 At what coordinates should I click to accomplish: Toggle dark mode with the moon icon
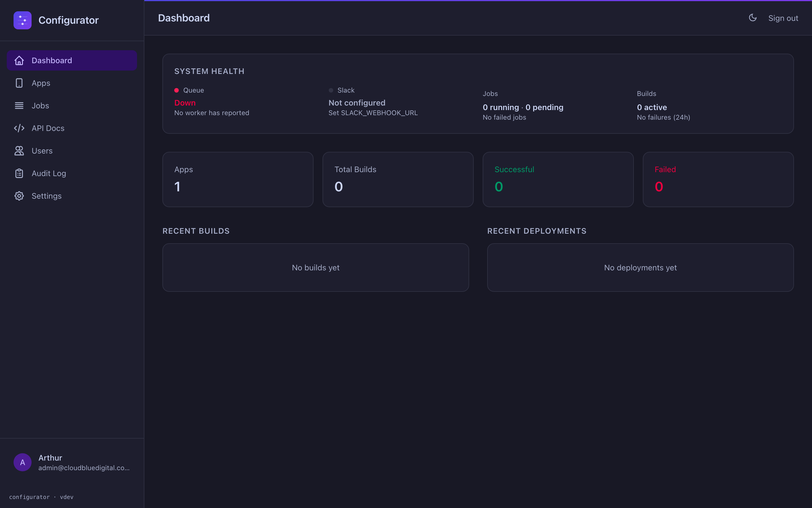tap(753, 18)
